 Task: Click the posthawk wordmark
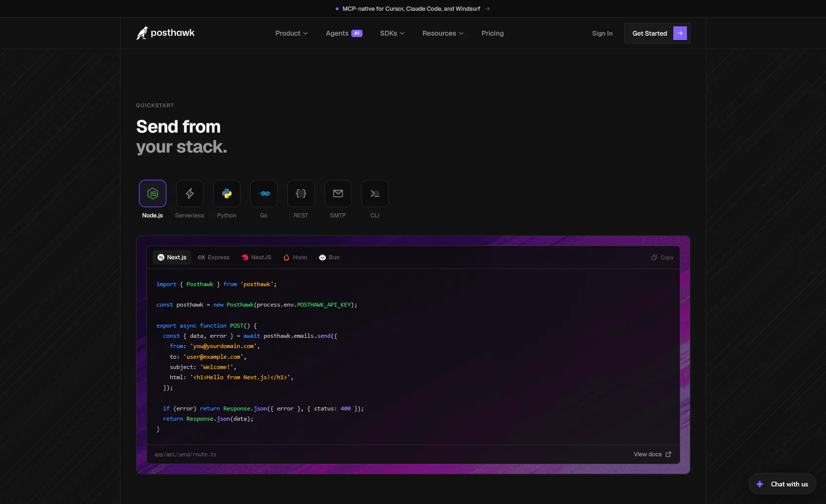[173, 33]
